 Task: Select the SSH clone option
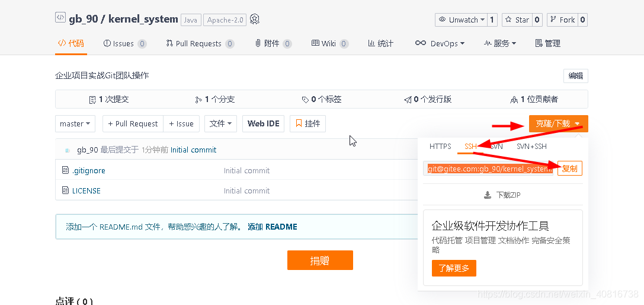pos(470,146)
